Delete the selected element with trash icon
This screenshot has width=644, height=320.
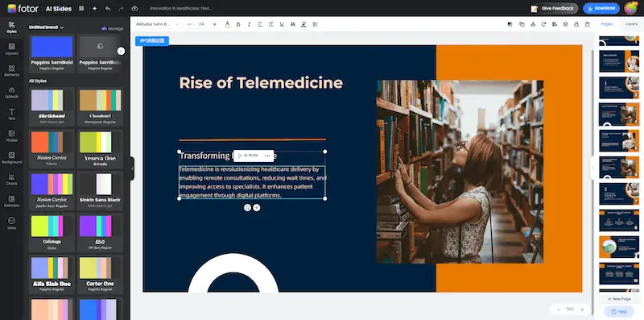(x=588, y=24)
